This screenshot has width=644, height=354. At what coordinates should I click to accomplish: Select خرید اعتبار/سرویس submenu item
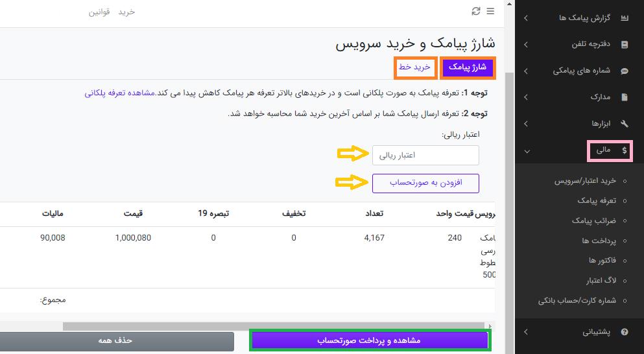585,181
